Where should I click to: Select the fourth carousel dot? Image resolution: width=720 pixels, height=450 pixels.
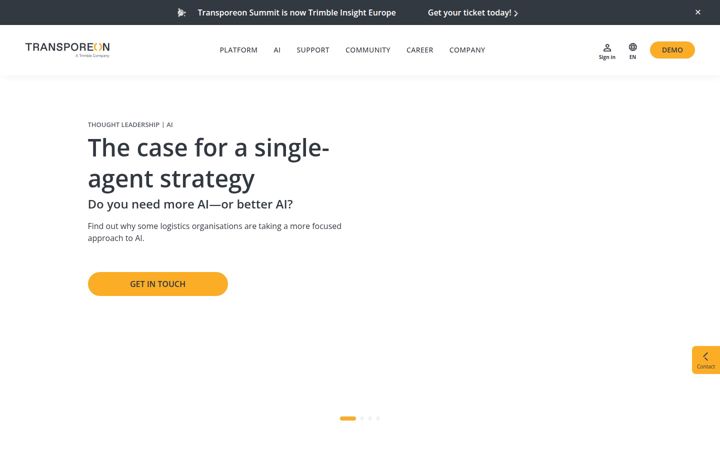click(377, 418)
